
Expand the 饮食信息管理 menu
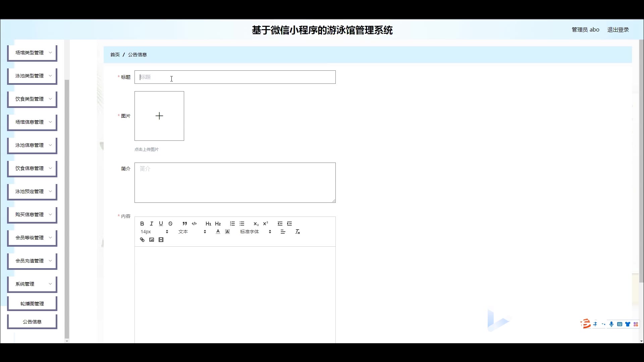tap(32, 169)
